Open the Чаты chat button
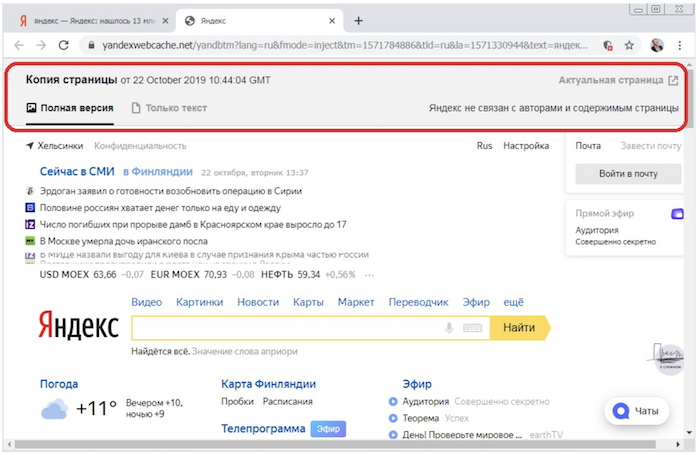 637,411
